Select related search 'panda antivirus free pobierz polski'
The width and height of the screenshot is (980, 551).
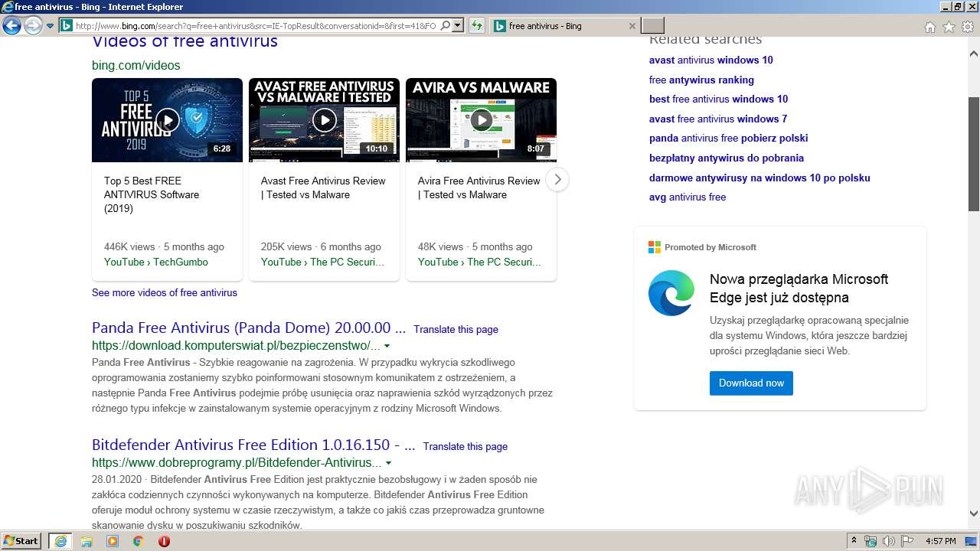(x=728, y=138)
